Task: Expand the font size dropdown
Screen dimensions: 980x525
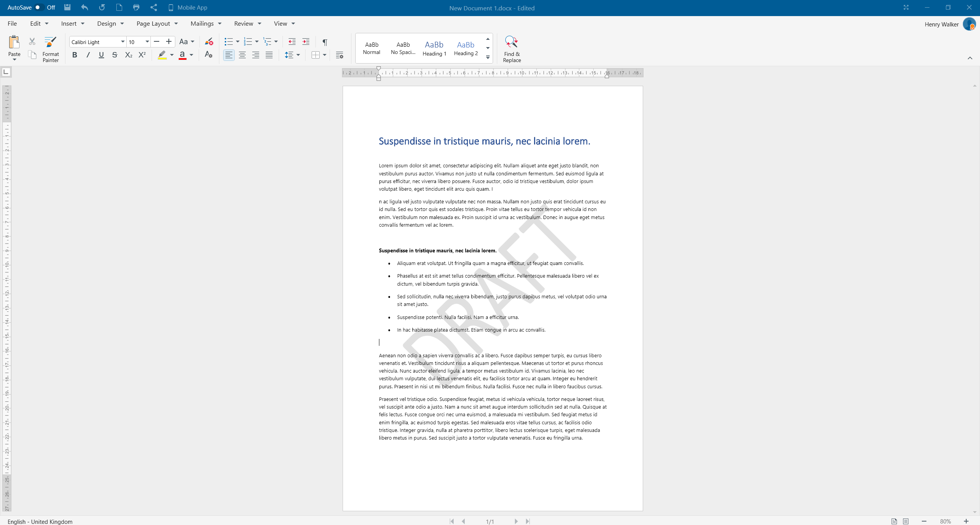Action: pyautogui.click(x=147, y=42)
